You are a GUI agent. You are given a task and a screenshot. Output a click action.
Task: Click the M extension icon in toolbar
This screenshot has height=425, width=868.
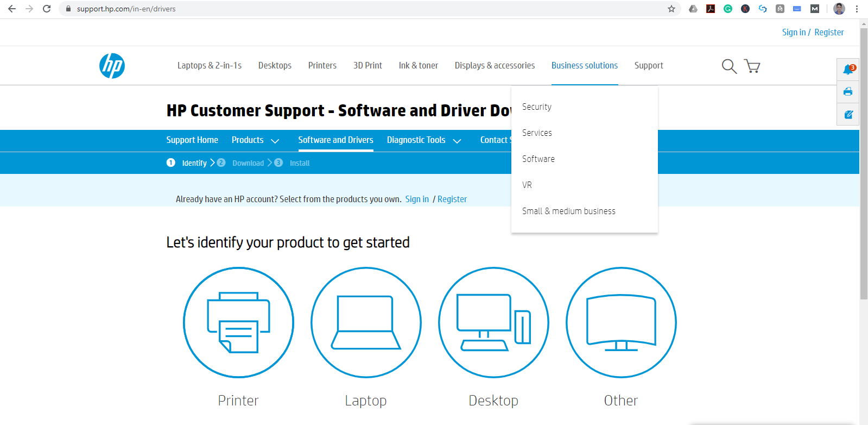pos(815,9)
